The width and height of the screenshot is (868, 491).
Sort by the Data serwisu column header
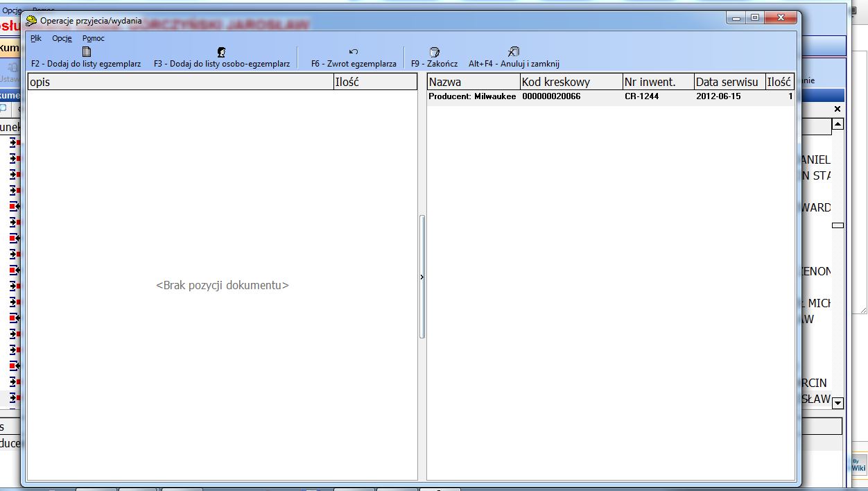coord(730,82)
